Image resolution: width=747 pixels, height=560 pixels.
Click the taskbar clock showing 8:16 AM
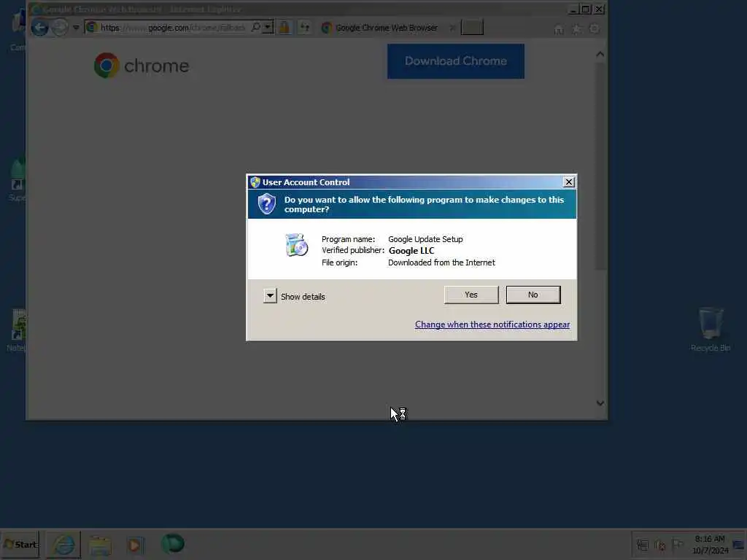coord(711,544)
